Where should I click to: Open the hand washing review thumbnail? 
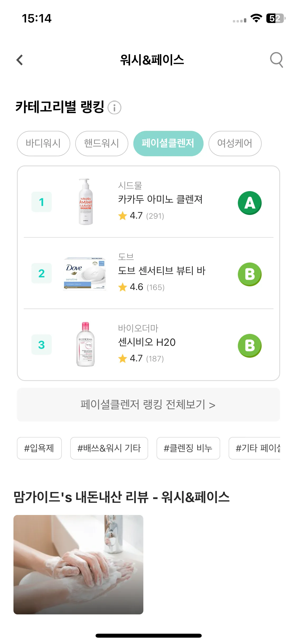click(x=78, y=564)
